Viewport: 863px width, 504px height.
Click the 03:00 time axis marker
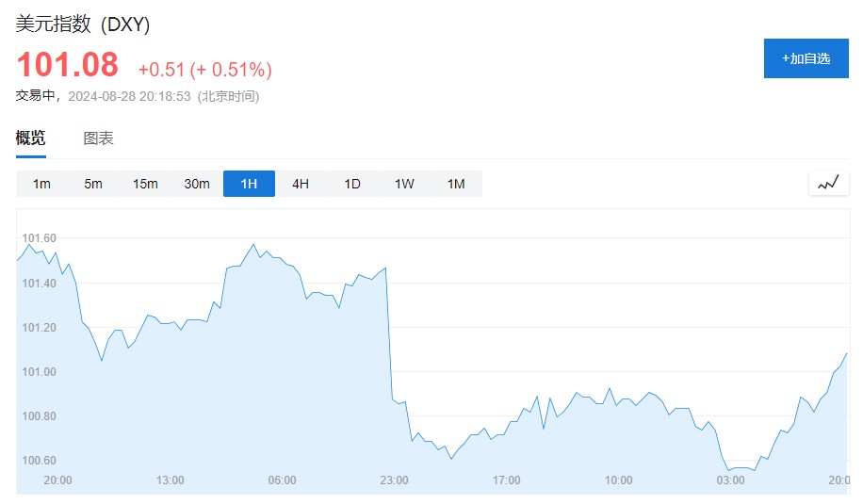(730, 480)
